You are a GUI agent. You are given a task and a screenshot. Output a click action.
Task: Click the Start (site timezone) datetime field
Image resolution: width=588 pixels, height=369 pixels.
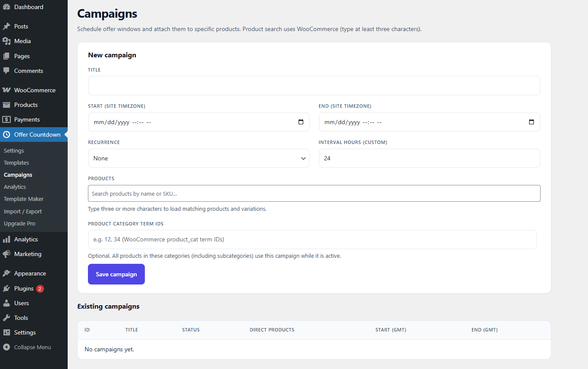[x=199, y=122]
